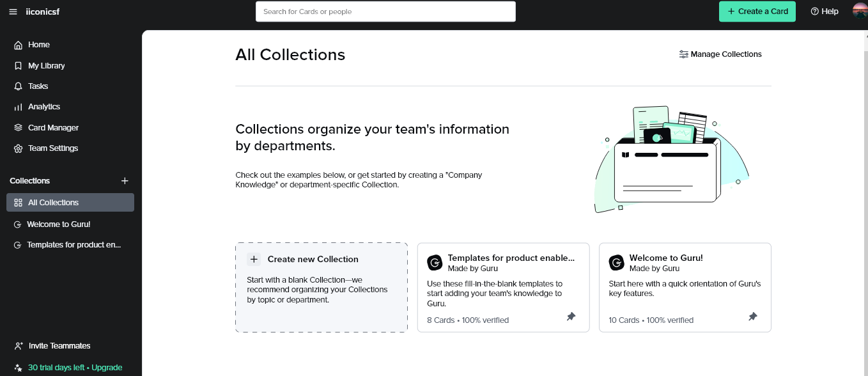
Task: Click 30 trial days left Upgrade link
Action: click(75, 368)
